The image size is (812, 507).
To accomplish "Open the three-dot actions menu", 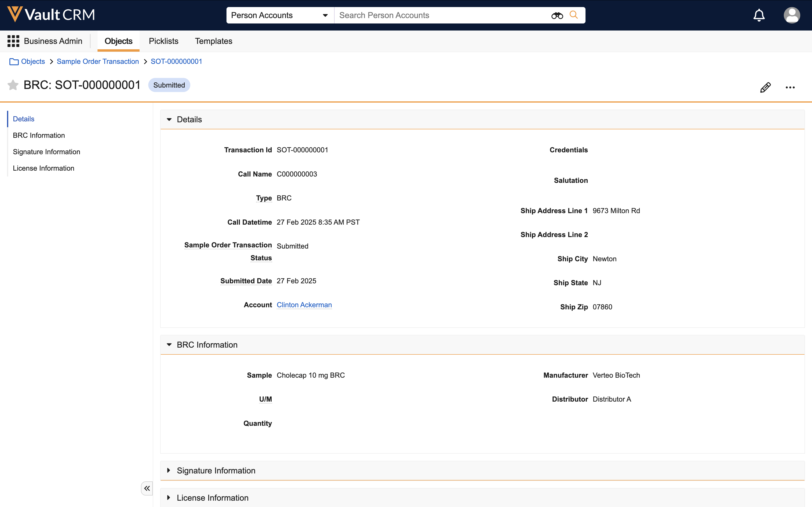I will (790, 88).
